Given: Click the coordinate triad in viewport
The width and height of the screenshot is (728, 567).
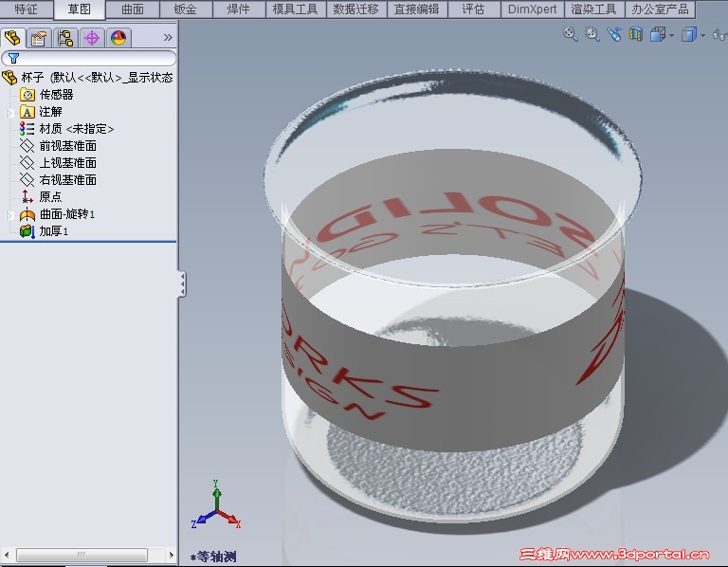Looking at the screenshot, I should [x=216, y=505].
